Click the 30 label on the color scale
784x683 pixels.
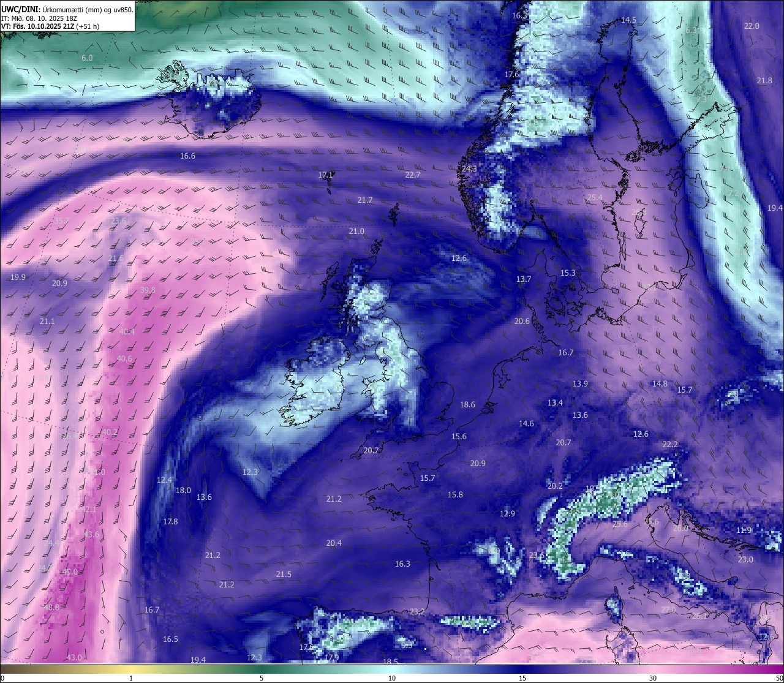tap(653, 678)
